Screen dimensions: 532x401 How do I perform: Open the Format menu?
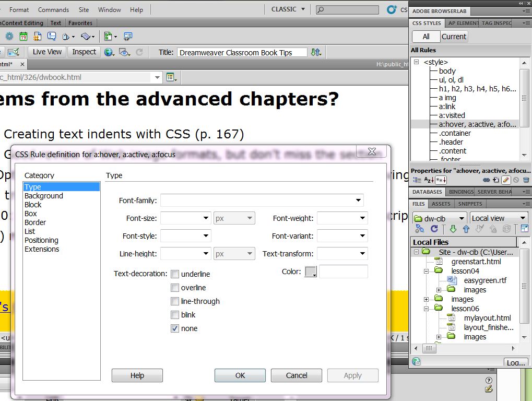point(19,10)
